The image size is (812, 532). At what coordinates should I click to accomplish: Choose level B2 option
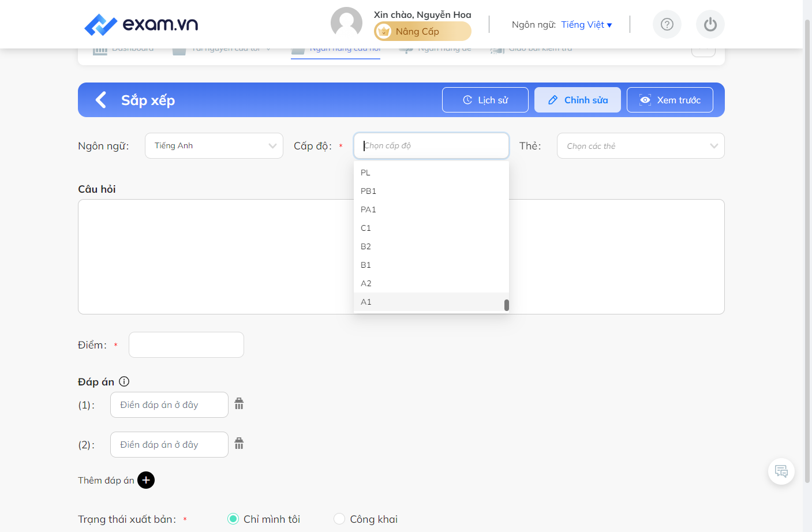coord(431,246)
